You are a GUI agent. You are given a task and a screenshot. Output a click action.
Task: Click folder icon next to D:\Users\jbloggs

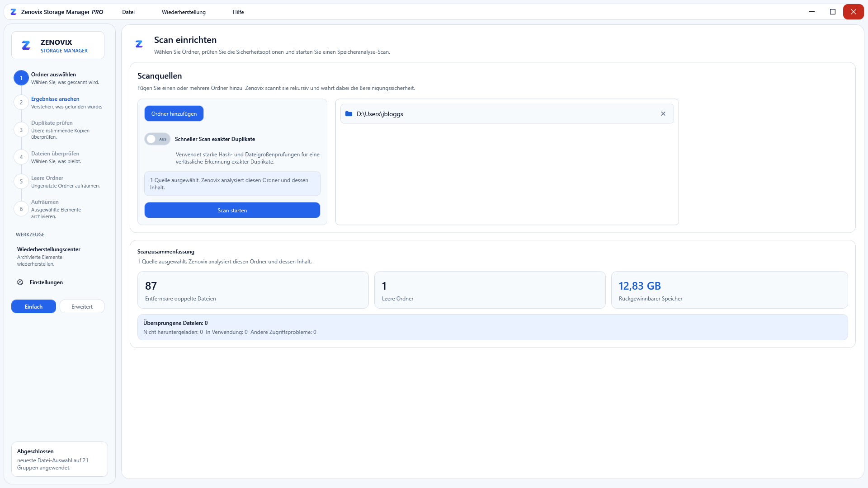349,114
